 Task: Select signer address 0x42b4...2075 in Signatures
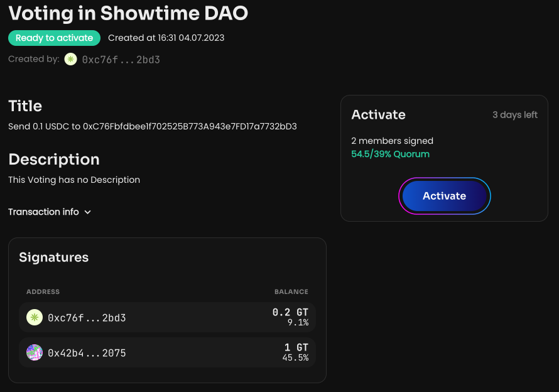(87, 353)
